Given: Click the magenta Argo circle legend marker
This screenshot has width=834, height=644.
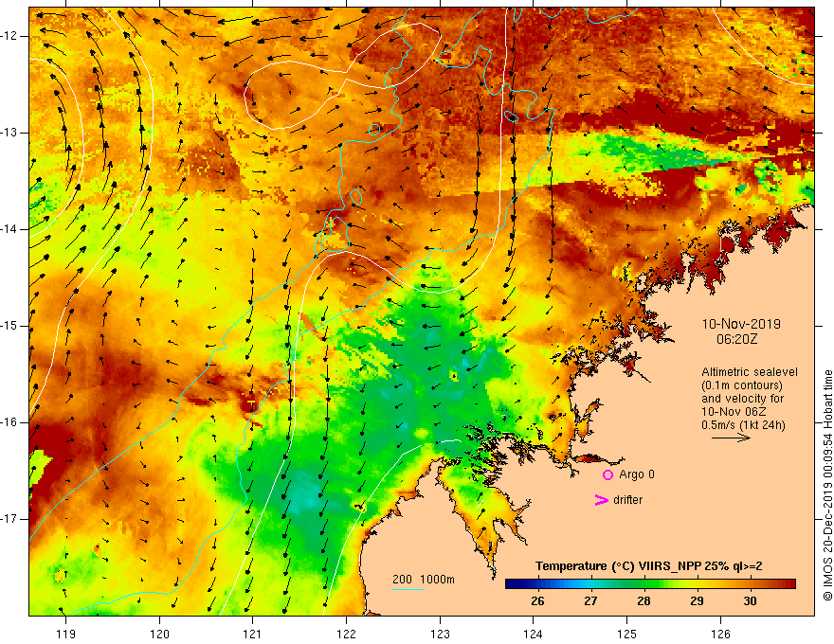Looking at the screenshot, I should tap(607, 475).
